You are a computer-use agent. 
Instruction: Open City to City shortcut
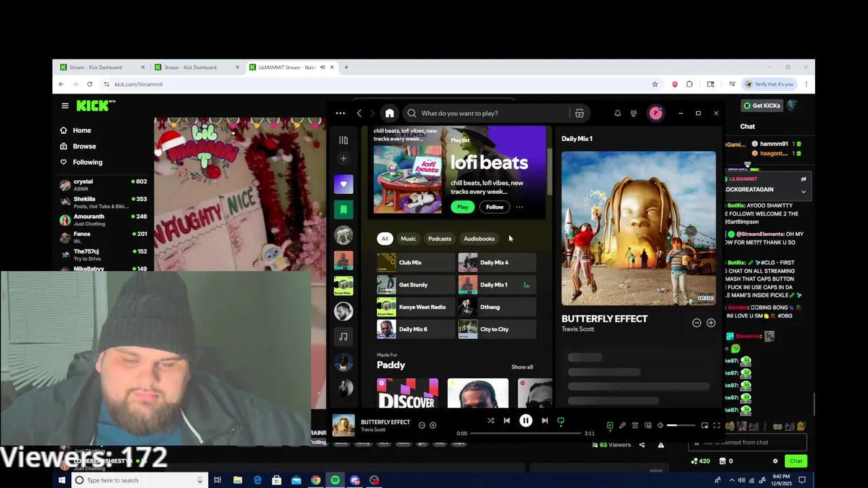[x=497, y=329]
